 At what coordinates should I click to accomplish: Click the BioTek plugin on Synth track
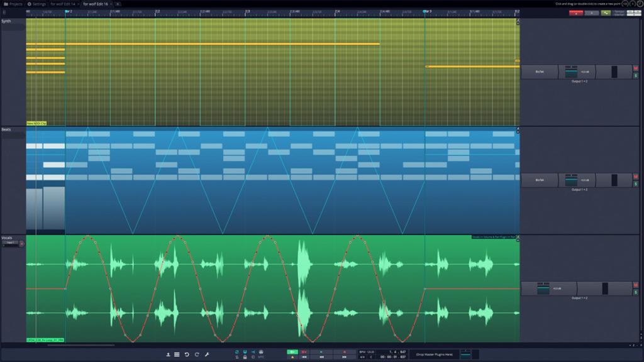[x=540, y=72]
